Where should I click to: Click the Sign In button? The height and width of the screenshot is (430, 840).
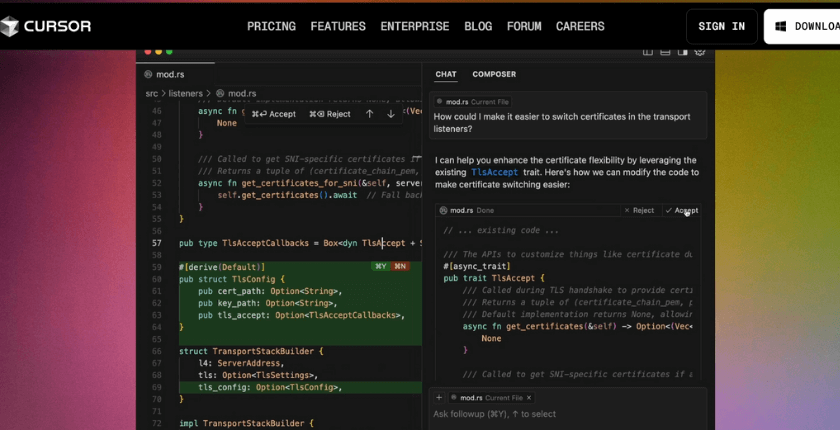721,26
